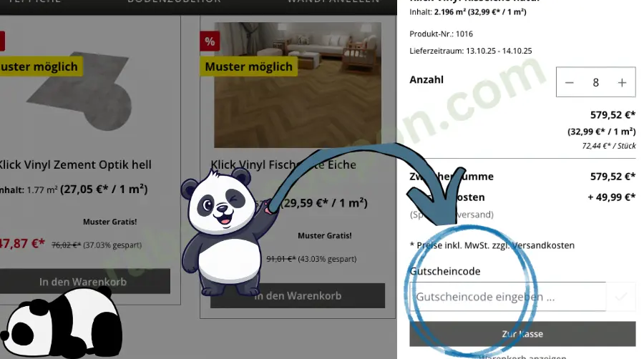Open the Fischgräte Eiche product image
This screenshot has width=644, height=359.
coord(298,85)
